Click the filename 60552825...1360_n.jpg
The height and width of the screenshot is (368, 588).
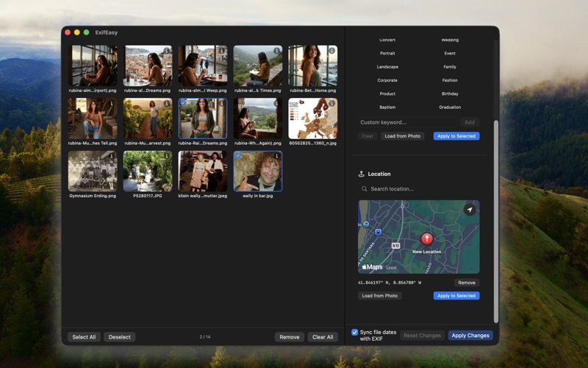pos(313,143)
